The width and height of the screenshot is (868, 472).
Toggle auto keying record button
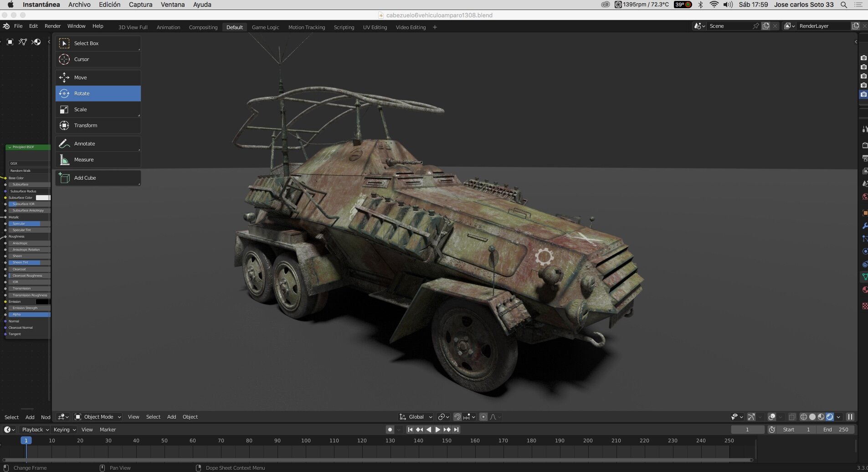click(390, 430)
